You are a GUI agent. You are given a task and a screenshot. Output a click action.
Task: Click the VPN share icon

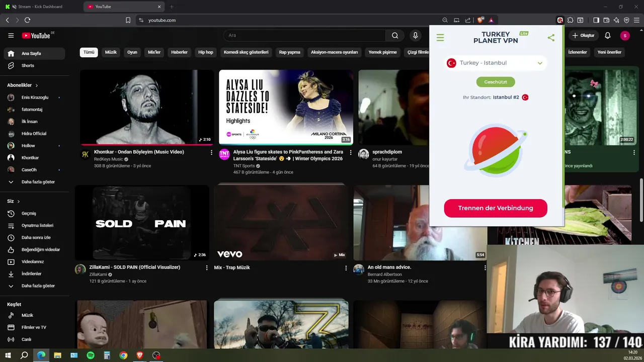(551, 38)
